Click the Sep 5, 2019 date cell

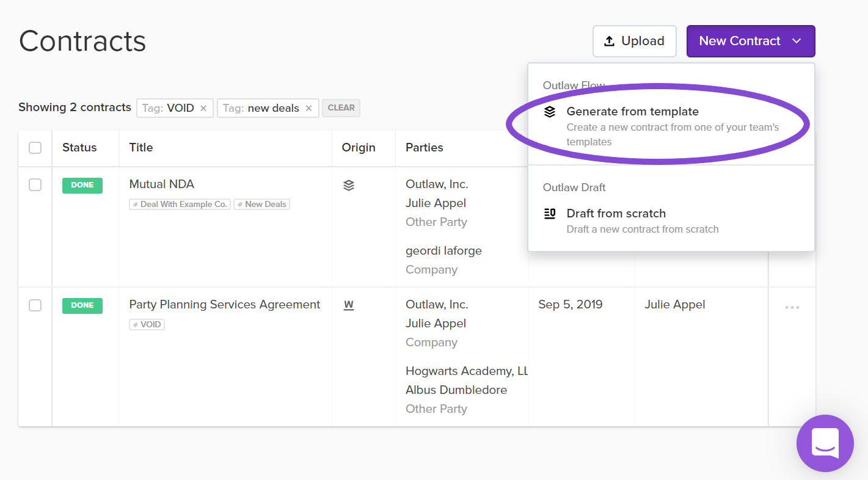(571, 304)
